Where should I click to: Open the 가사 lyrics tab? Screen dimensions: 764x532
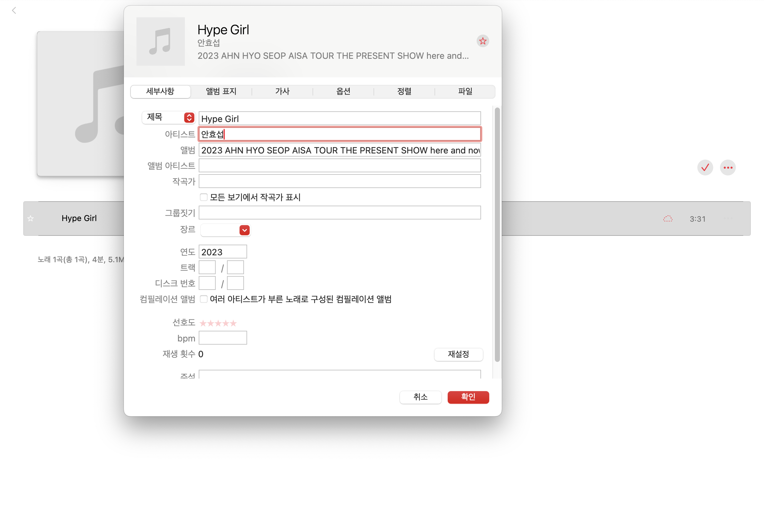(x=282, y=91)
